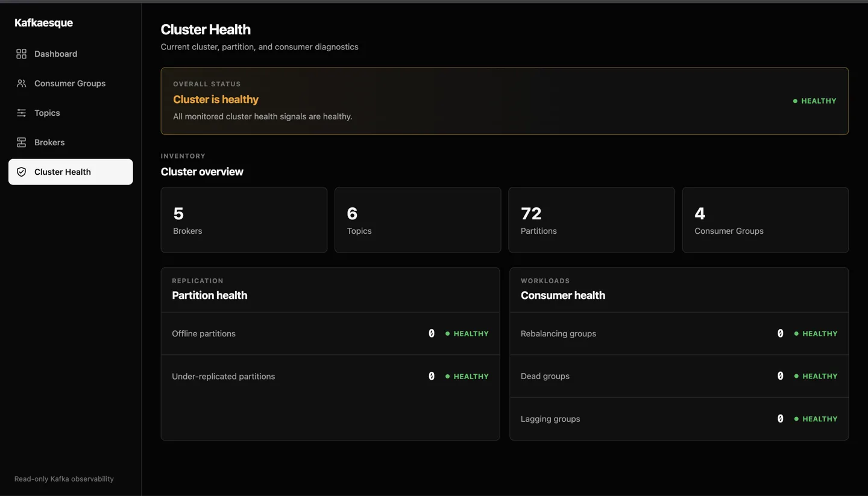The image size is (868, 496).
Task: Click the OVERALL STATUS label
Action: 207,84
